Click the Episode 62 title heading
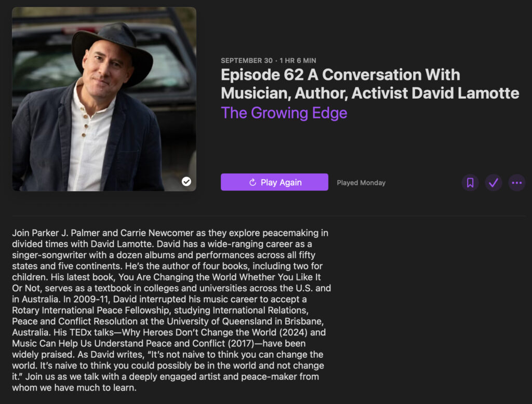Screen dimensions: 532x404 370,84
